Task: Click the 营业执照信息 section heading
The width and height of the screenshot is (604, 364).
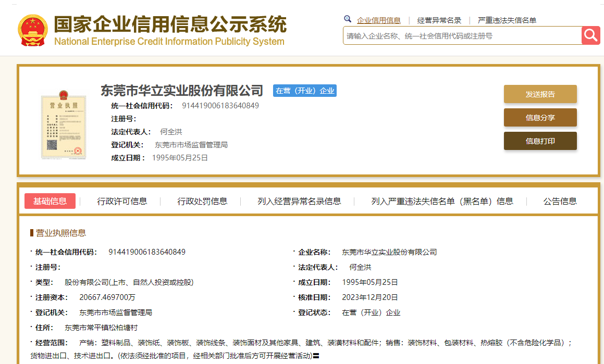Action: tap(61, 233)
